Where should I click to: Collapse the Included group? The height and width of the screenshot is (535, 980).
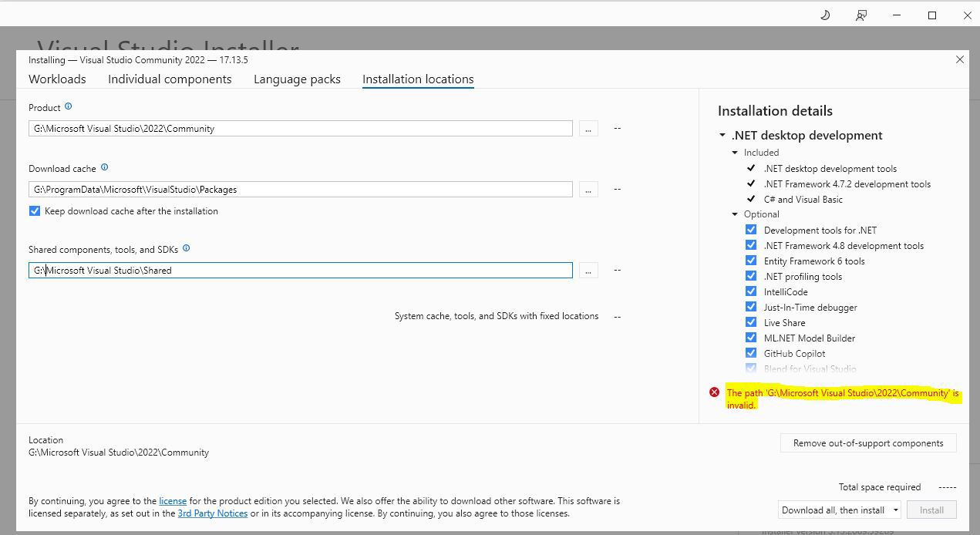click(x=735, y=153)
